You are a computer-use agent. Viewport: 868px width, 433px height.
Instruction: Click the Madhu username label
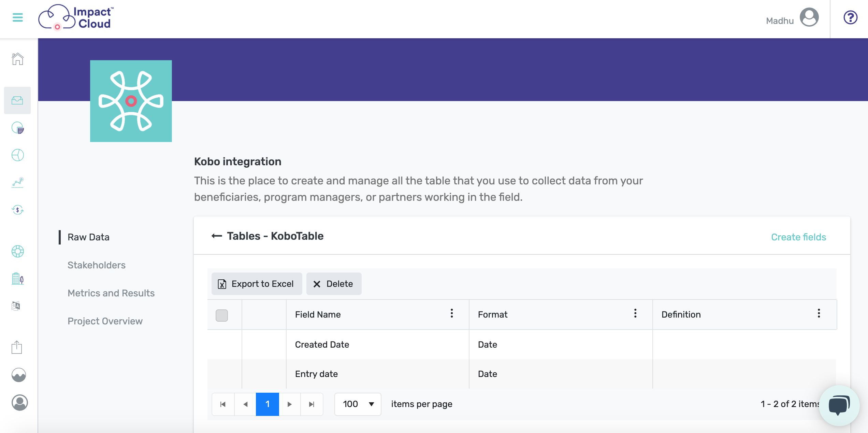click(x=780, y=21)
